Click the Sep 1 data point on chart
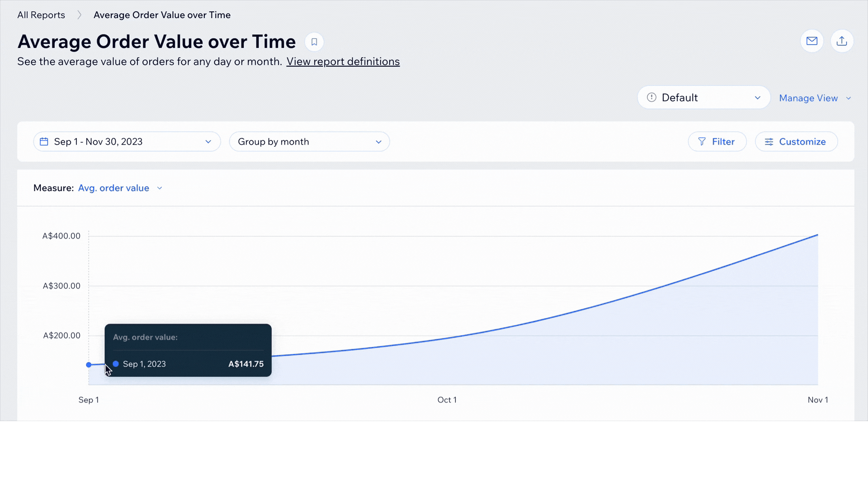 tap(89, 365)
